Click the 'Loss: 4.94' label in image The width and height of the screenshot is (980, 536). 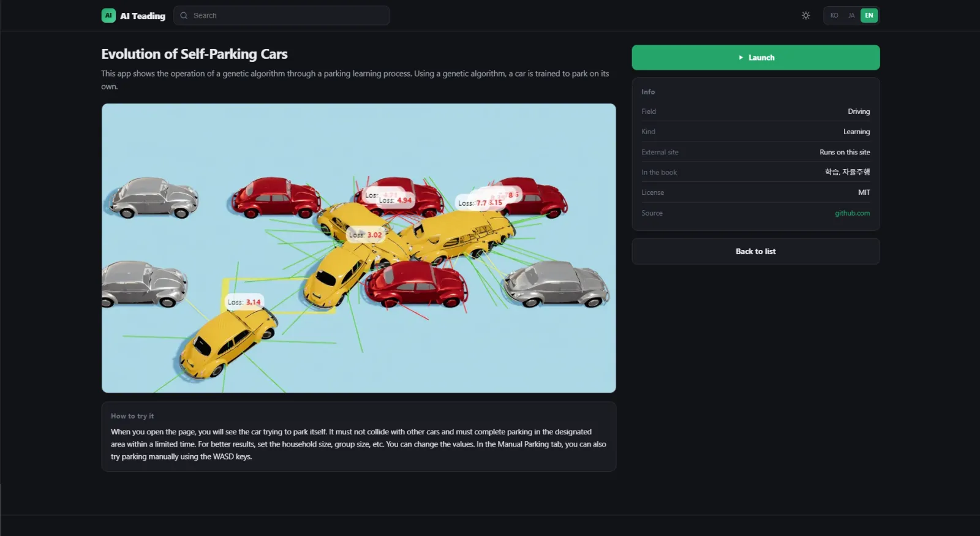(395, 200)
